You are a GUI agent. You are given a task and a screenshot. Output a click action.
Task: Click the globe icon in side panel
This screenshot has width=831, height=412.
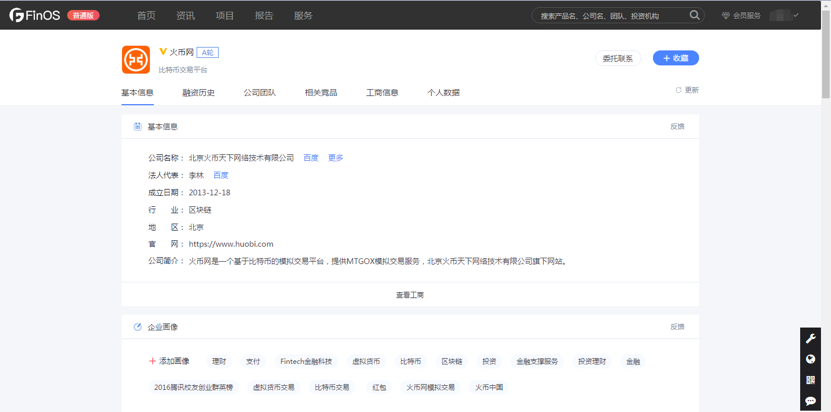810,359
